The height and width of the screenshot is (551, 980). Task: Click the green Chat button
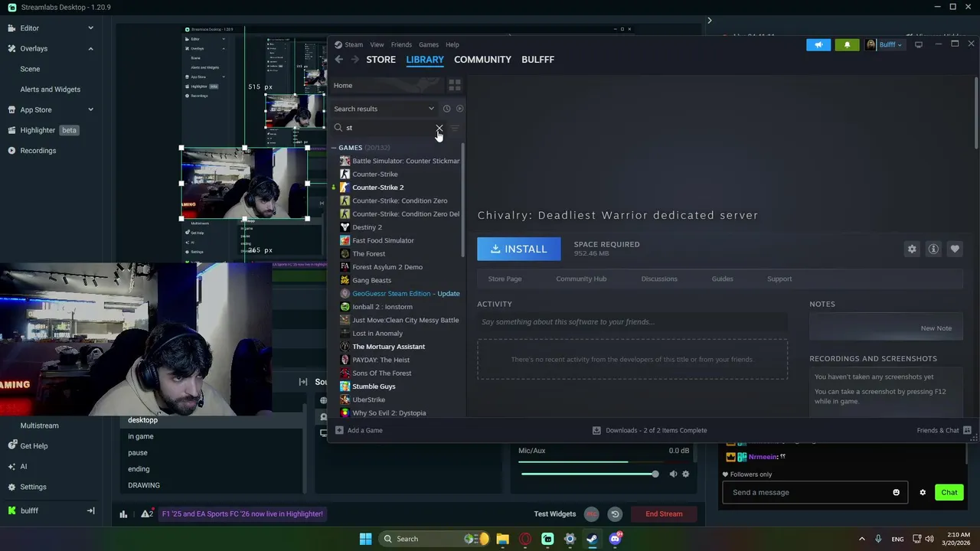pyautogui.click(x=949, y=493)
